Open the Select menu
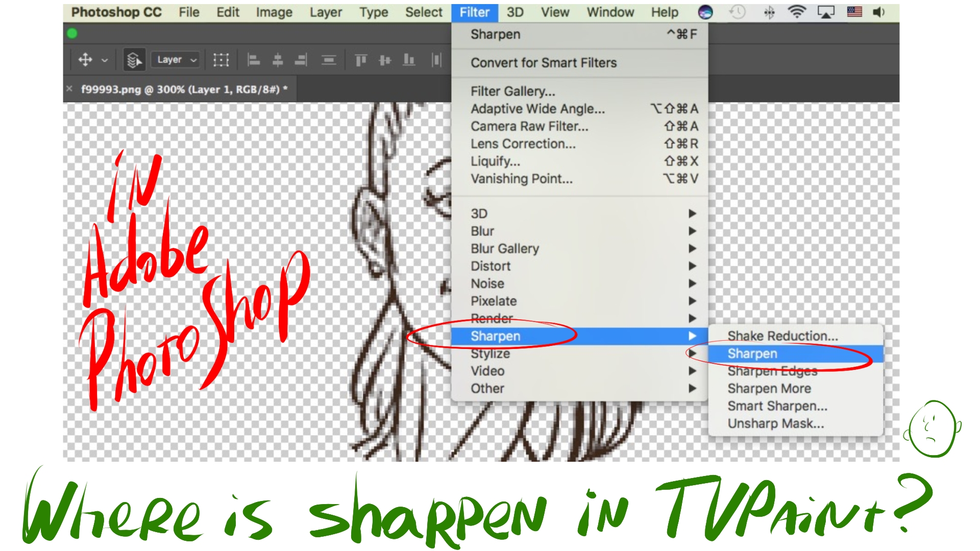This screenshot has height=551, width=980. [x=424, y=12]
